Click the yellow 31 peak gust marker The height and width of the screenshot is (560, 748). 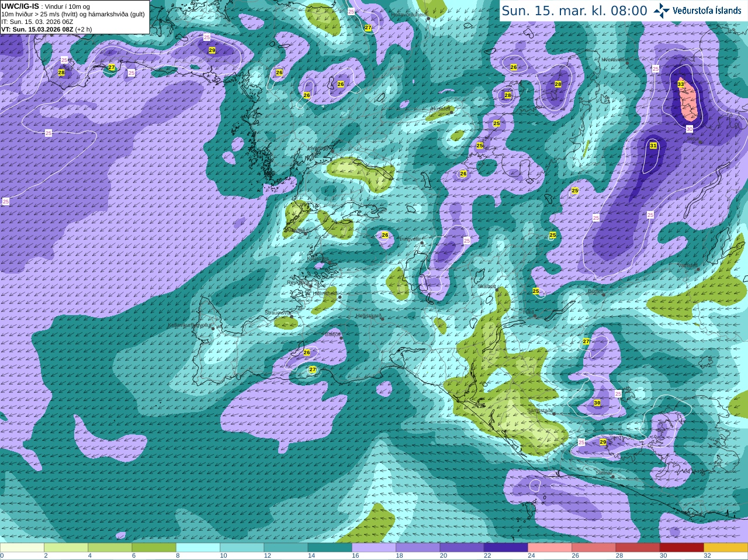pos(653,146)
